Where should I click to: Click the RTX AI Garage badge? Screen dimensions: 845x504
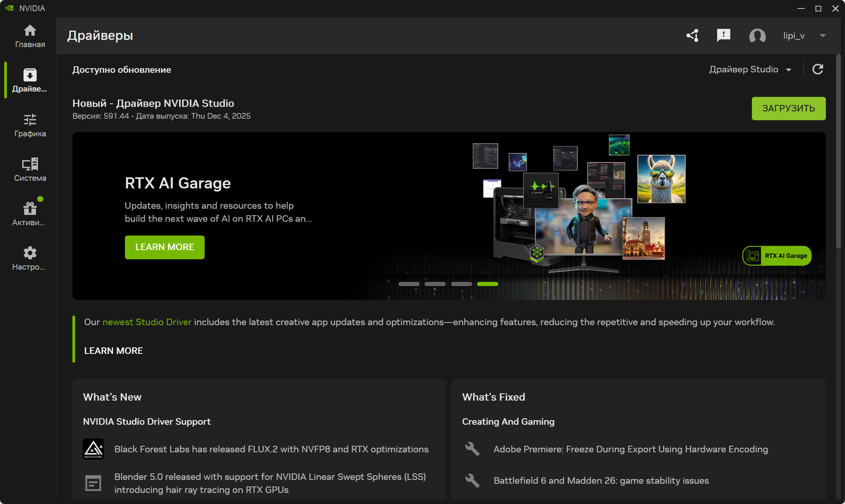tap(777, 256)
